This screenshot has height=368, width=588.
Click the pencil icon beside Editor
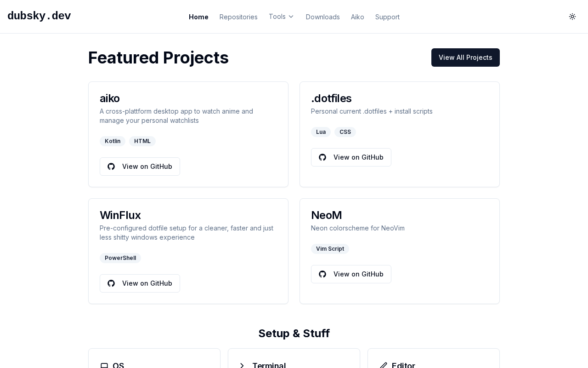pos(384,366)
